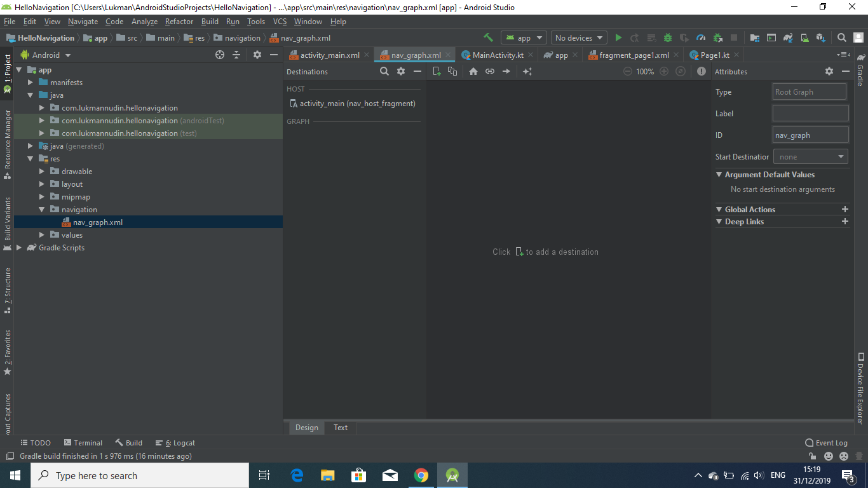Screen dimensions: 868x488
Task: Open Search Everywhere with the magnifier icon
Action: (841, 37)
